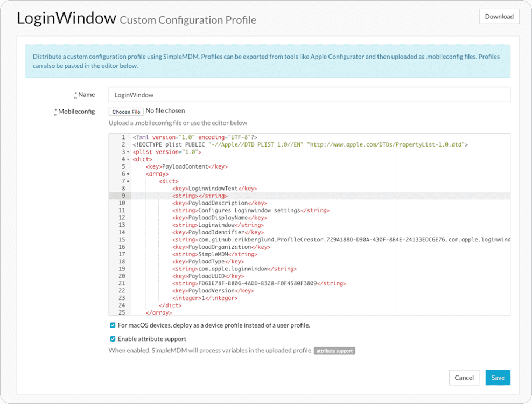The width and height of the screenshot is (532, 404).
Task: Collapse the dict fold arrow on line 4
Action: 128,159
